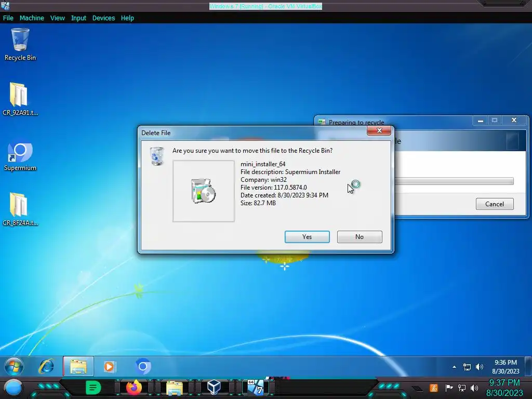Viewport: 532px width, 399px height.
Task: Open the Recycle Bin desktop icon
Action: point(20,45)
